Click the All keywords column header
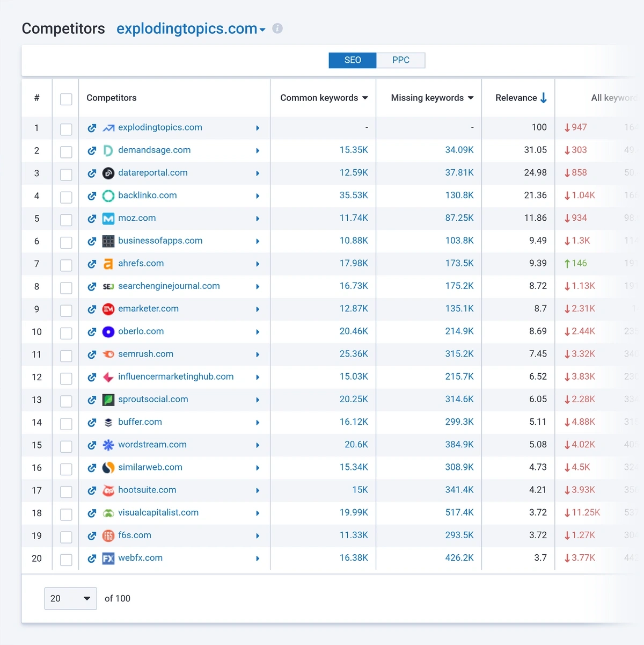 pos(614,98)
